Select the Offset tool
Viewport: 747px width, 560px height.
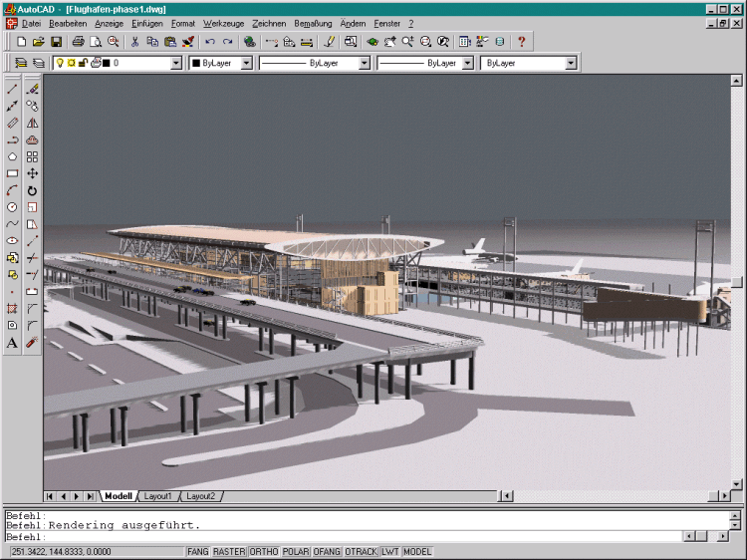33,140
